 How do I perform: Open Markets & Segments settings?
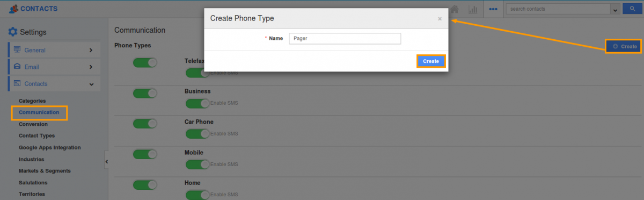coord(45,171)
